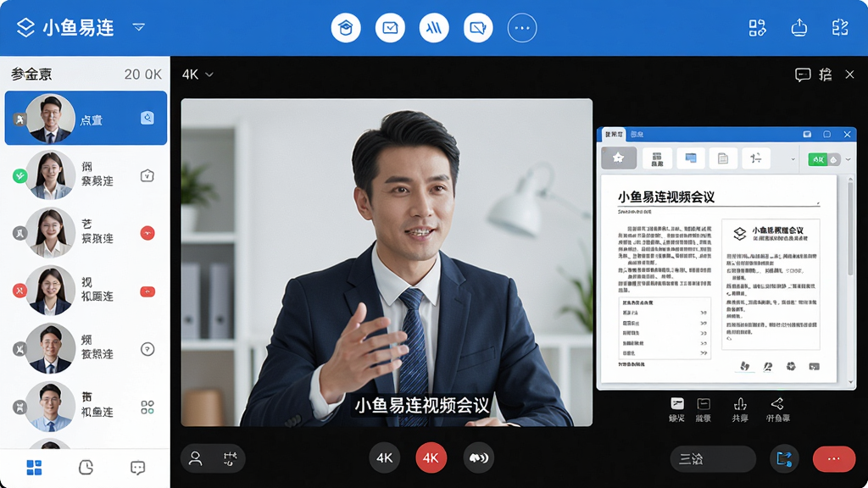Click the page icon in document toolbar
This screenshot has height=488, width=868.
[723, 158]
